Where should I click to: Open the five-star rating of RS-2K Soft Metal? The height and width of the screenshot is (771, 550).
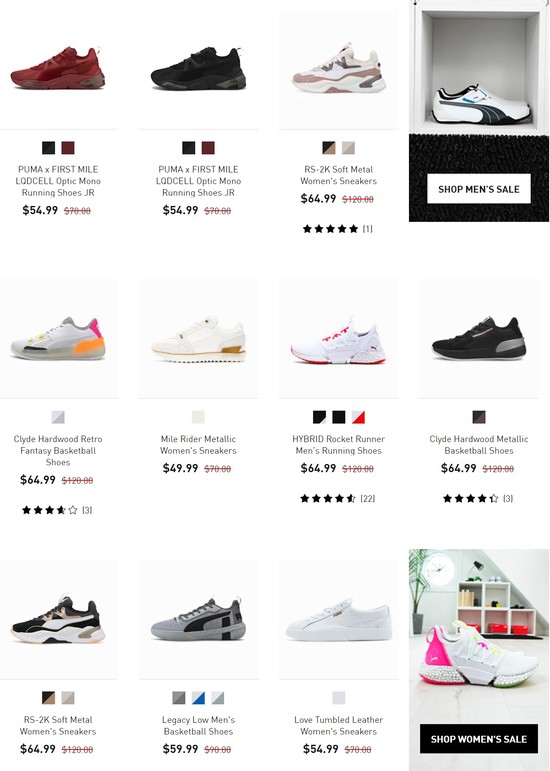pos(338,229)
